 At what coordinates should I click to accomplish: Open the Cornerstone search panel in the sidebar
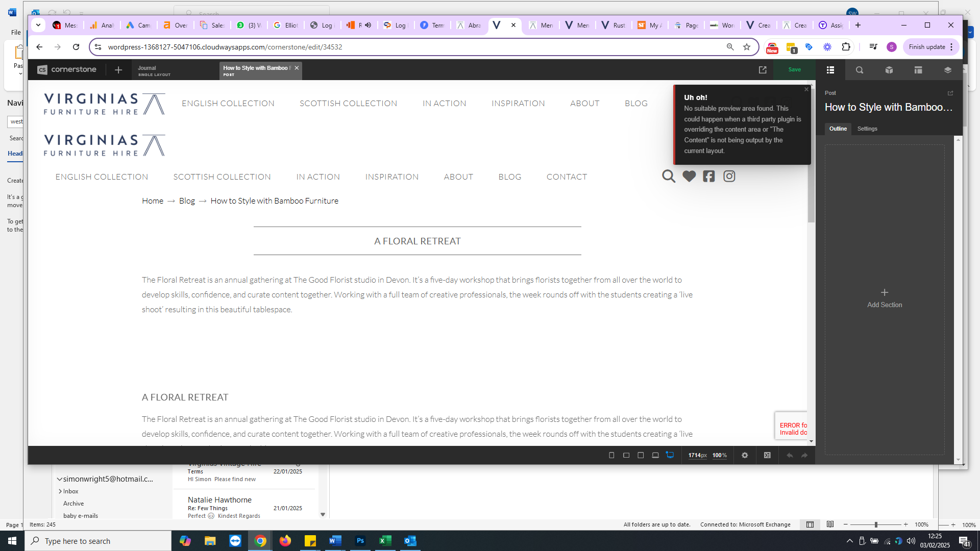860,70
